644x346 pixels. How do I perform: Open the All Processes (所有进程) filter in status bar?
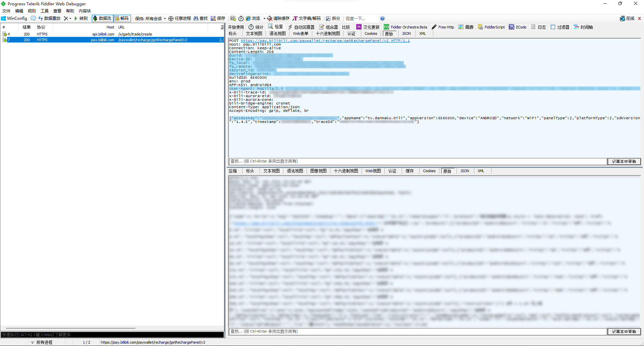(42, 342)
